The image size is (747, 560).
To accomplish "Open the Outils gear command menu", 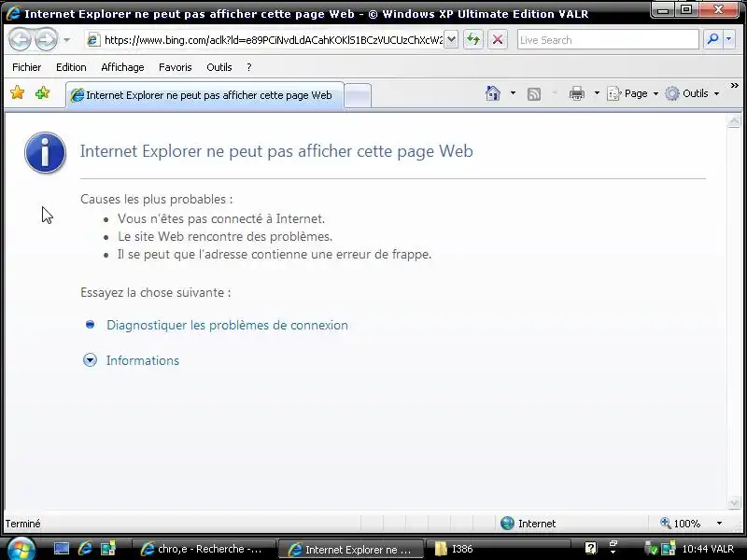I will [692, 93].
